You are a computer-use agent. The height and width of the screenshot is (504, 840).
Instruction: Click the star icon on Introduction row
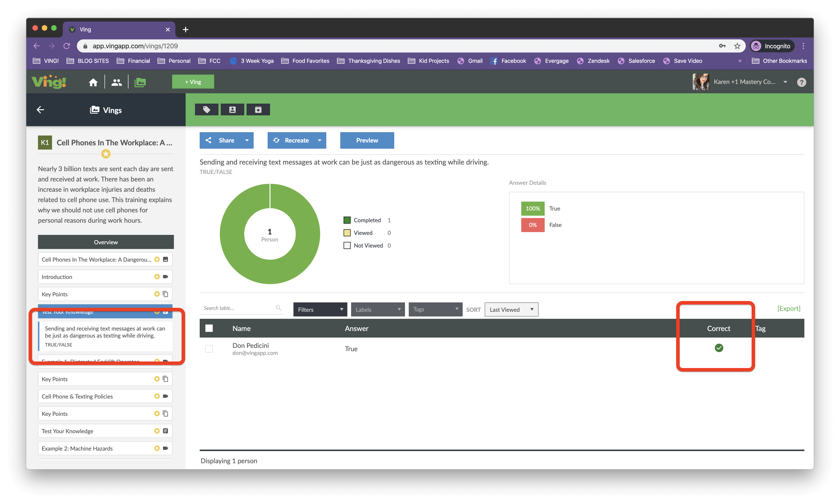[157, 276]
